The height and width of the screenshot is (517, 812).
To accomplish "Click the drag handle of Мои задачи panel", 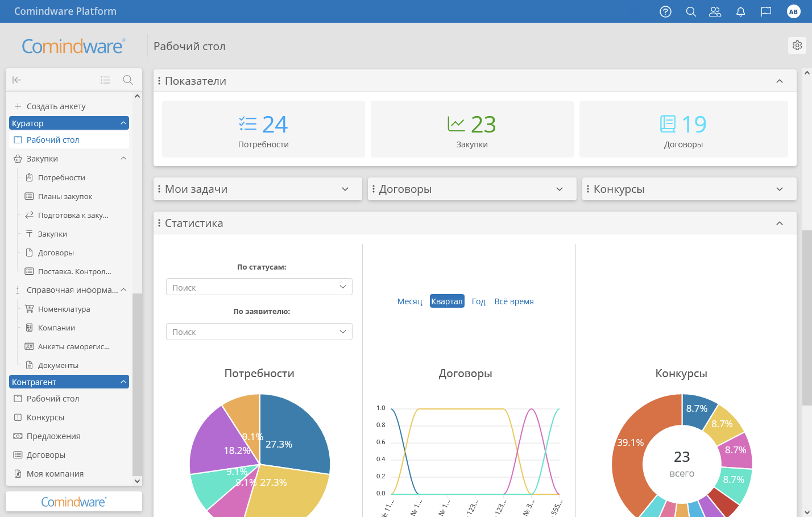I will pyautogui.click(x=159, y=189).
